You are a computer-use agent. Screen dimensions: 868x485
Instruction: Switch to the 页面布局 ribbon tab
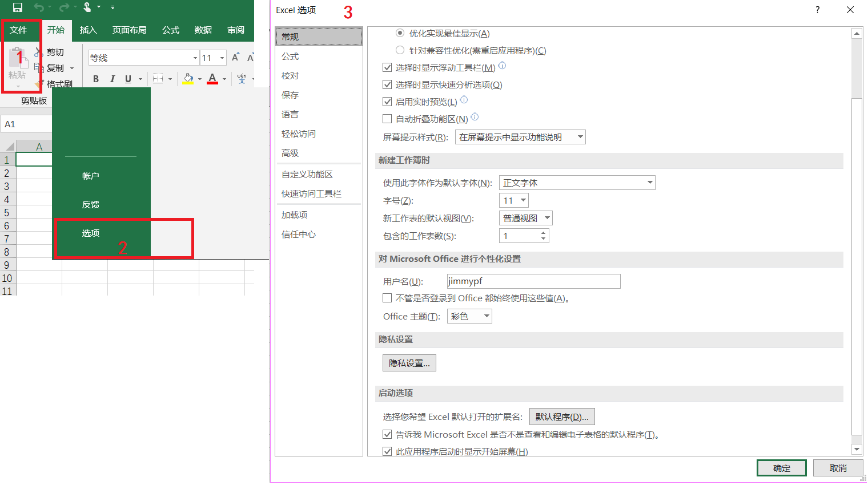click(x=130, y=30)
